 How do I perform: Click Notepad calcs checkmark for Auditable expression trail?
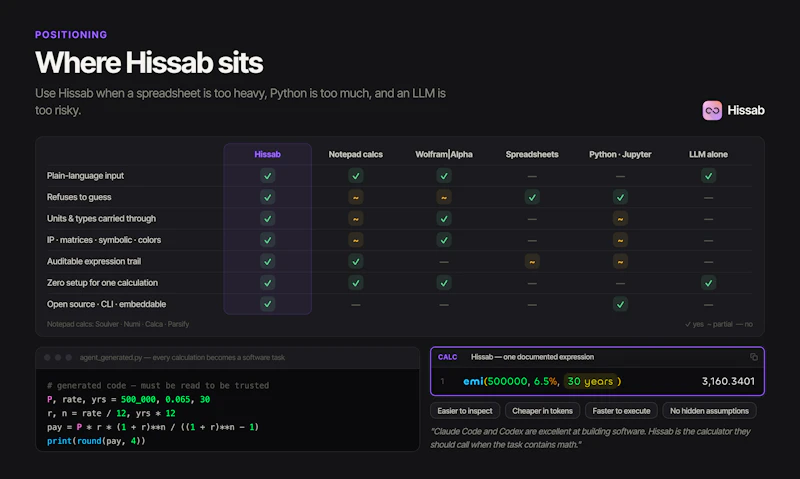click(356, 261)
